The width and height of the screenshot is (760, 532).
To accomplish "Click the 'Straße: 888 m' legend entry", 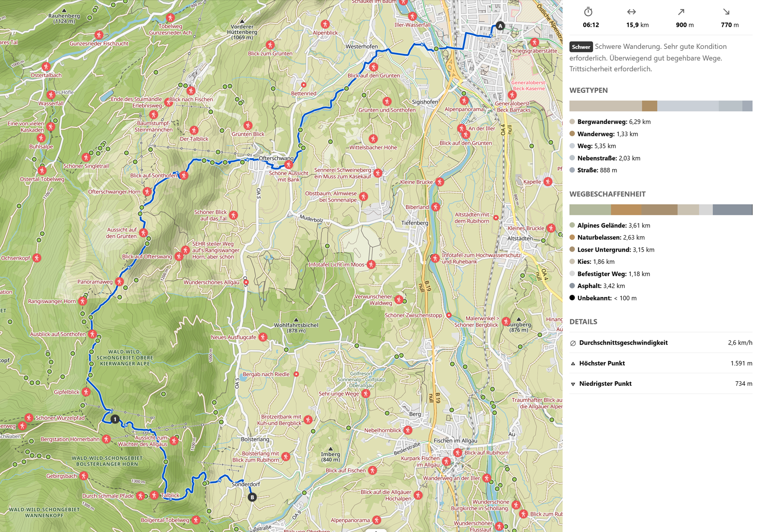I will [x=593, y=170].
